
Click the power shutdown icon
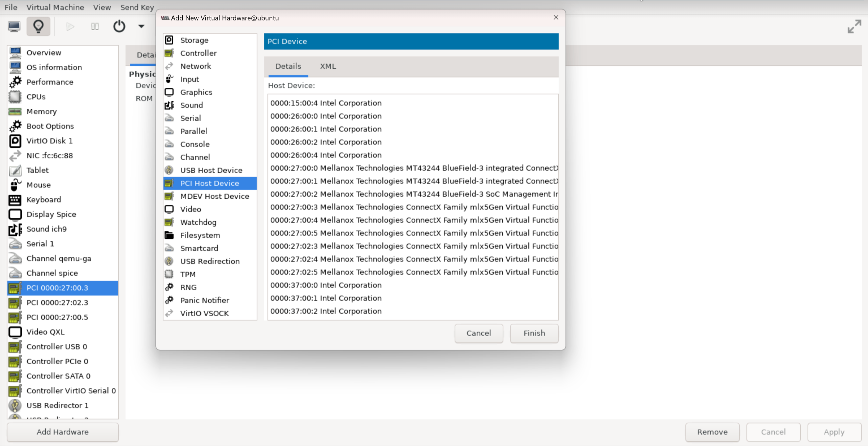tap(119, 26)
